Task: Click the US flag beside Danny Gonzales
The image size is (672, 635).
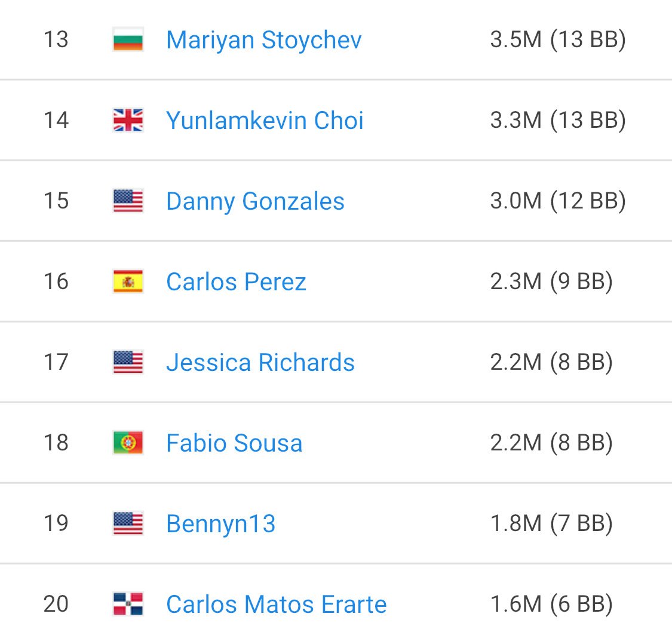Action: click(x=128, y=201)
